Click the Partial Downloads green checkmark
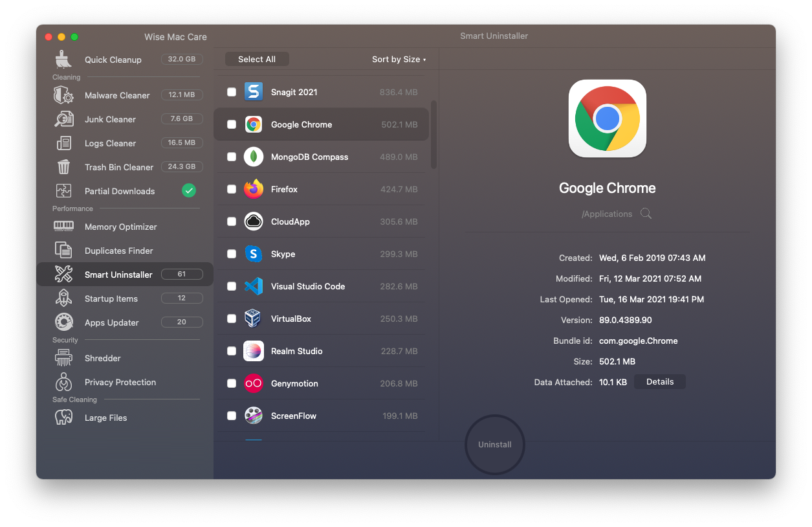The width and height of the screenshot is (812, 527). click(189, 190)
